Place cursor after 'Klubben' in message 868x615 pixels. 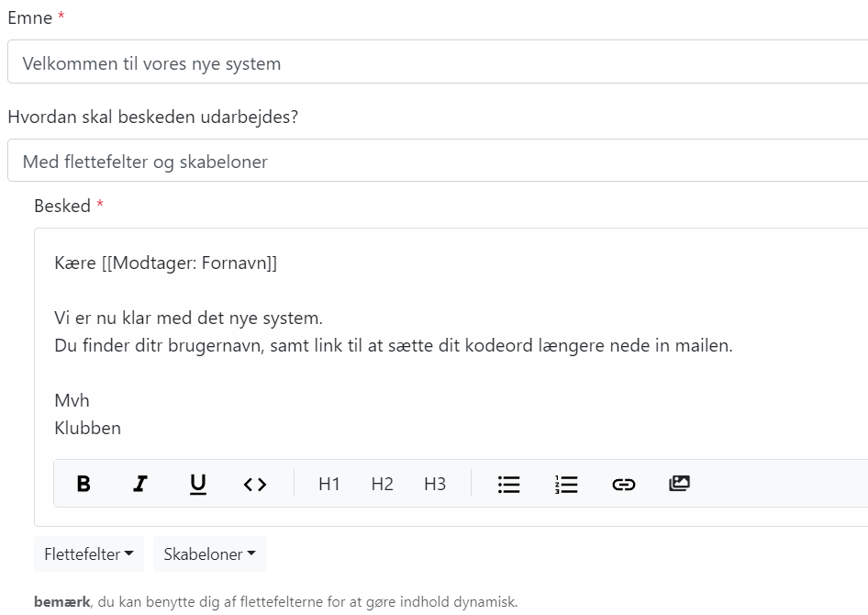(123, 428)
